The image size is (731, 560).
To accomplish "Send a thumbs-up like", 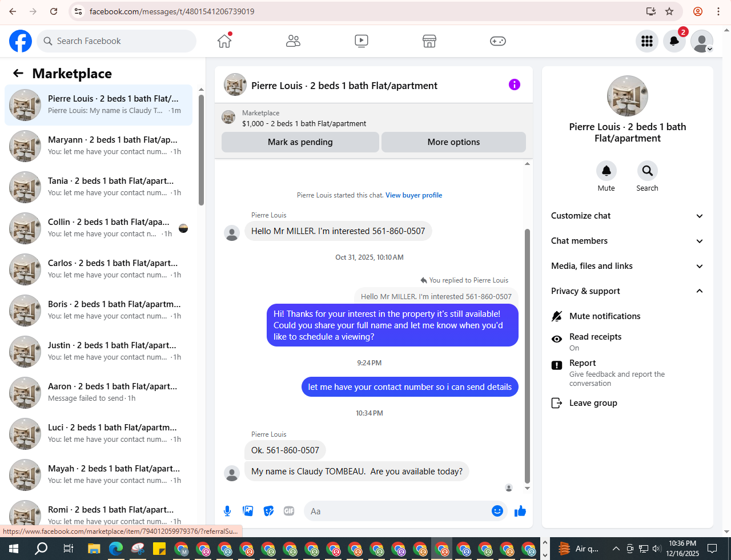I will (x=520, y=511).
